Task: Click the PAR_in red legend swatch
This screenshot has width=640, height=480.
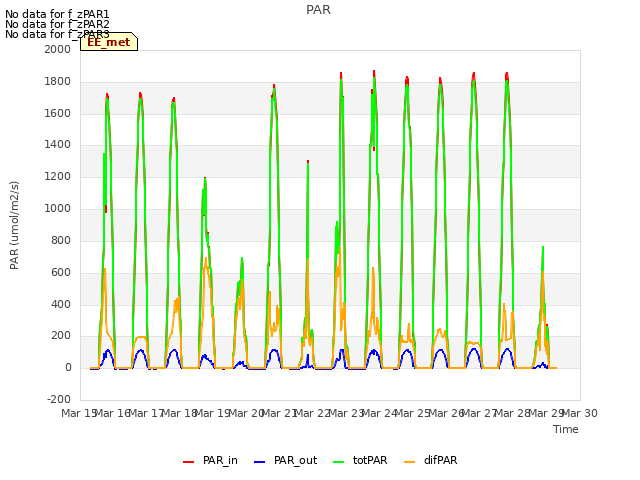Action: coord(188,462)
